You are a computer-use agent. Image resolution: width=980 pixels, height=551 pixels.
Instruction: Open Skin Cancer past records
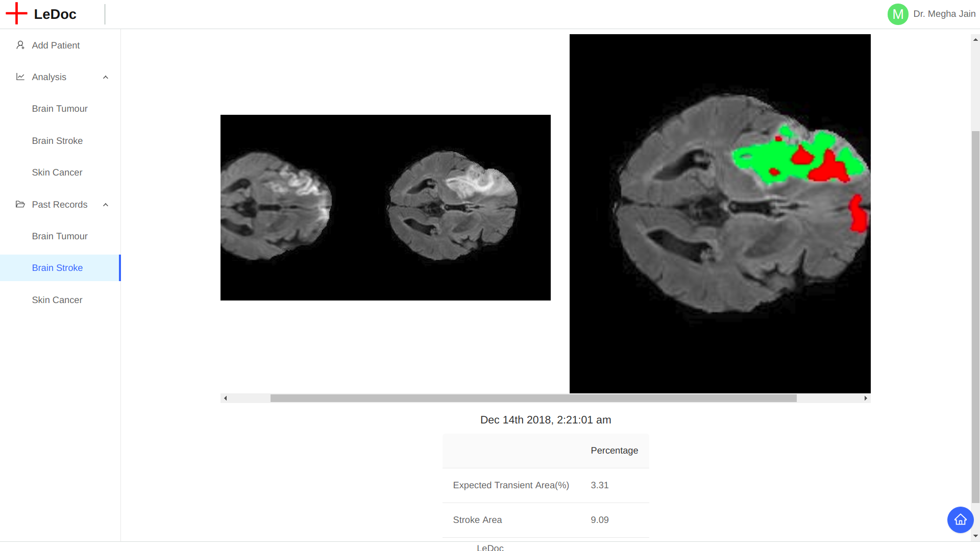point(57,300)
